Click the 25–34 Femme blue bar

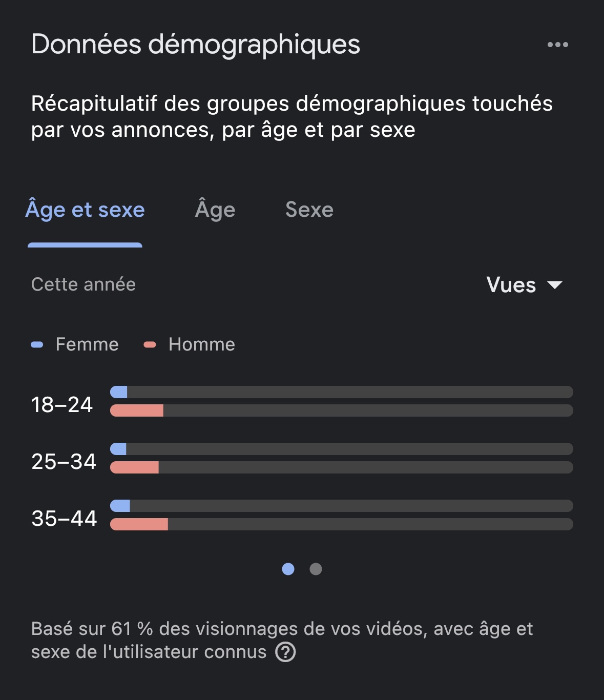click(x=118, y=449)
